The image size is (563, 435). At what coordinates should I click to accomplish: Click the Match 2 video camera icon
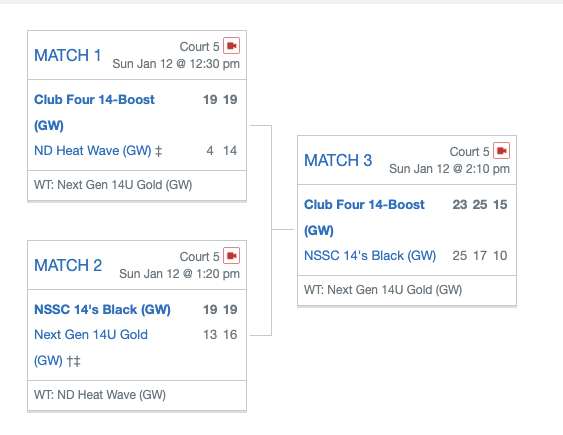(232, 256)
